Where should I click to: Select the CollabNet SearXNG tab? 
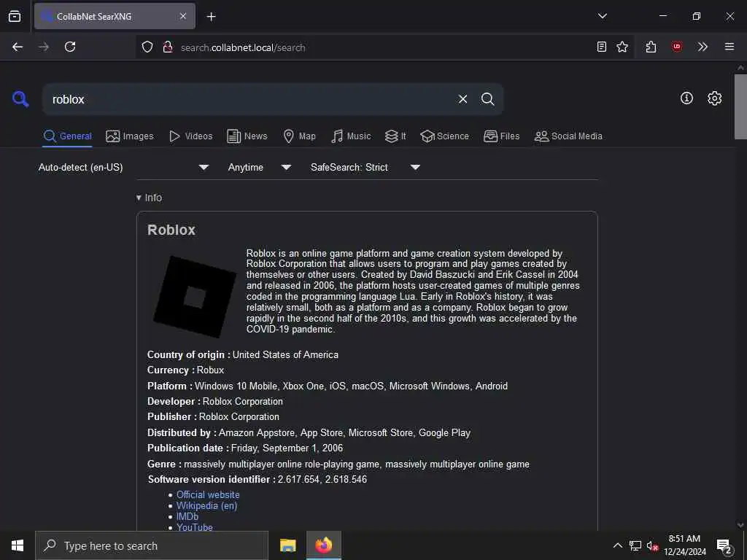[x=115, y=16]
